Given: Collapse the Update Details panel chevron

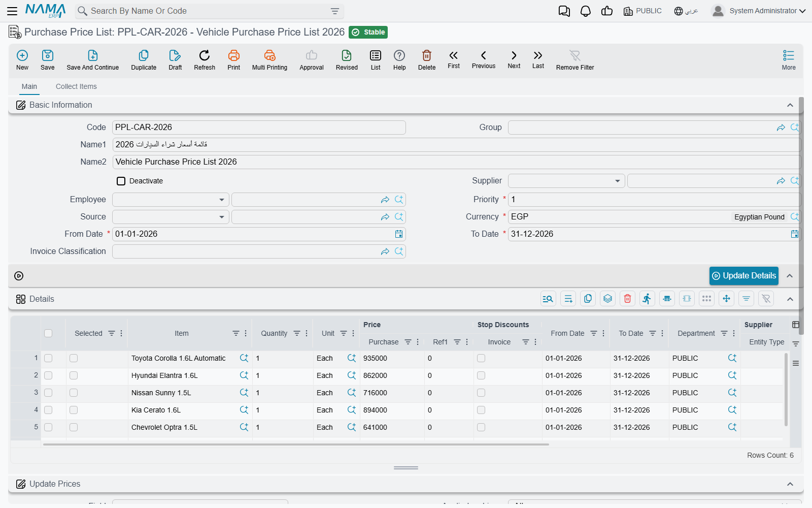Looking at the screenshot, I should pyautogui.click(x=790, y=276).
